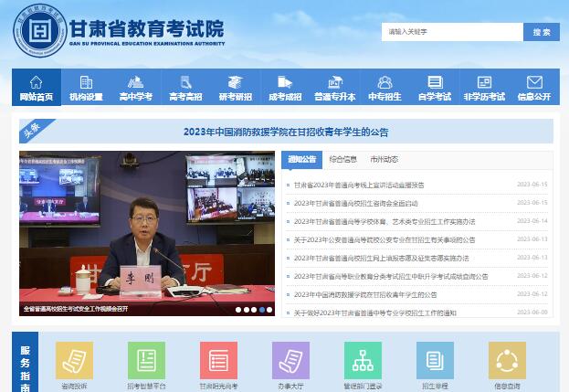Open 信息公开 envelope icon
569x392 pixels.
click(534, 82)
